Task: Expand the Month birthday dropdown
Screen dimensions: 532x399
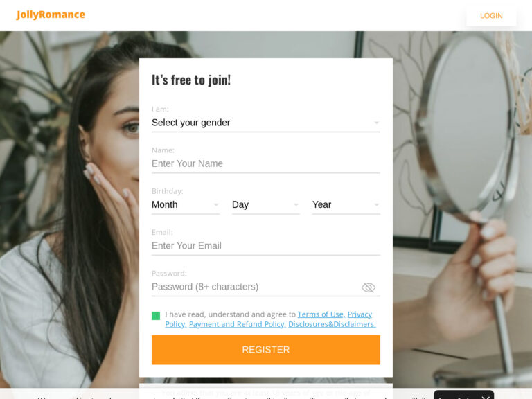Action: click(186, 204)
